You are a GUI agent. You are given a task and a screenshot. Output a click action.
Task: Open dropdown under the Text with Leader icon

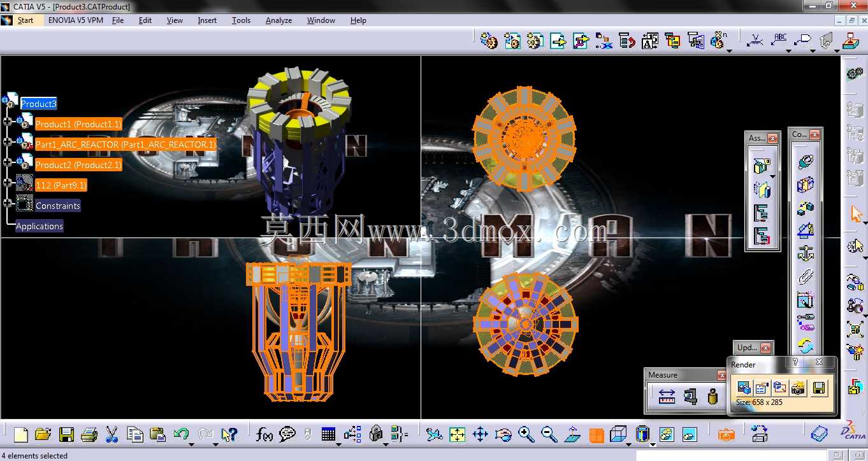point(788,50)
